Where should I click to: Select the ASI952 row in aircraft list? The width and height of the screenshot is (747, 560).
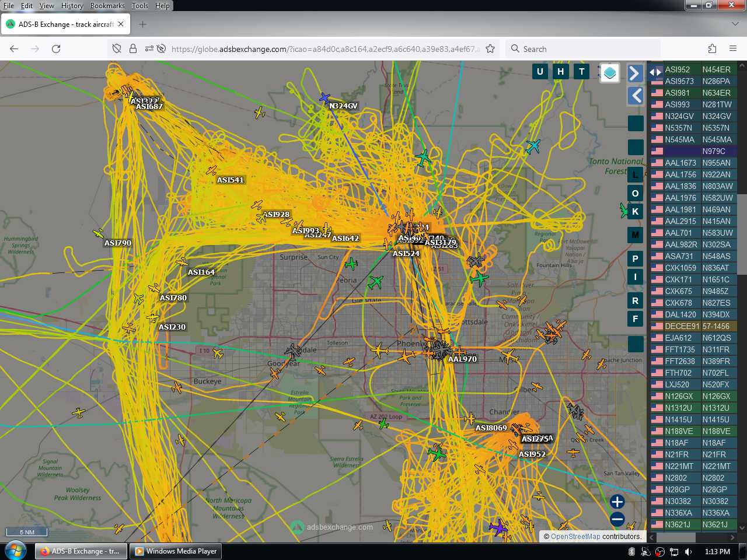click(x=693, y=69)
